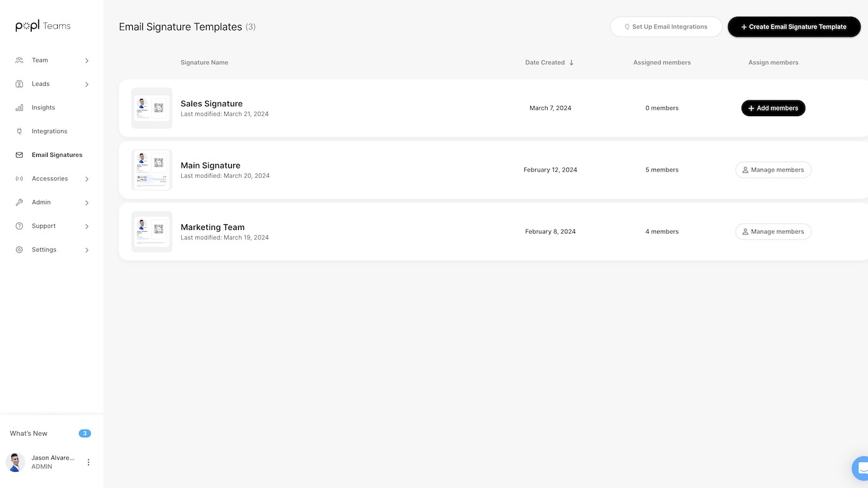Click Create Email Signature Template button
Image resolution: width=868 pixels, height=488 pixels.
794,27
